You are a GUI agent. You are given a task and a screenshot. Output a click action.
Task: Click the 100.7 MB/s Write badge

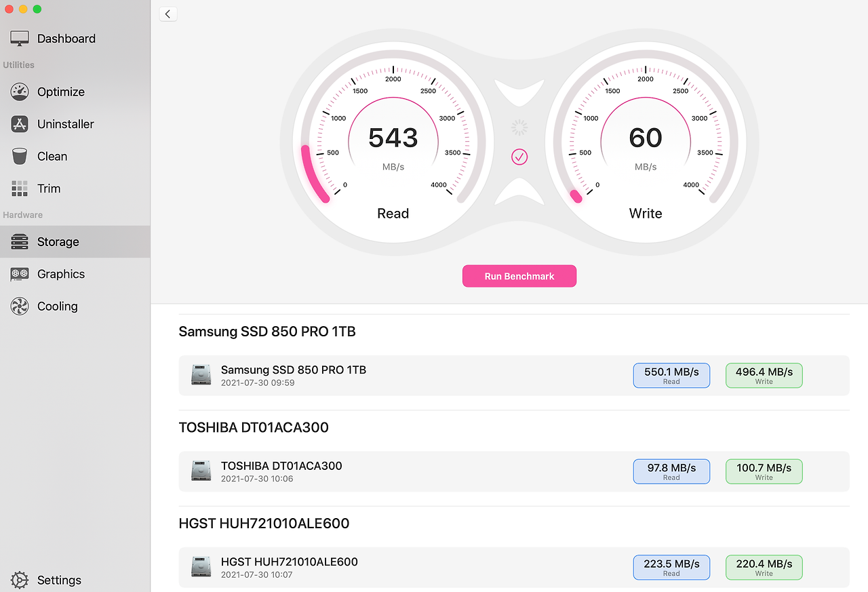coord(764,471)
